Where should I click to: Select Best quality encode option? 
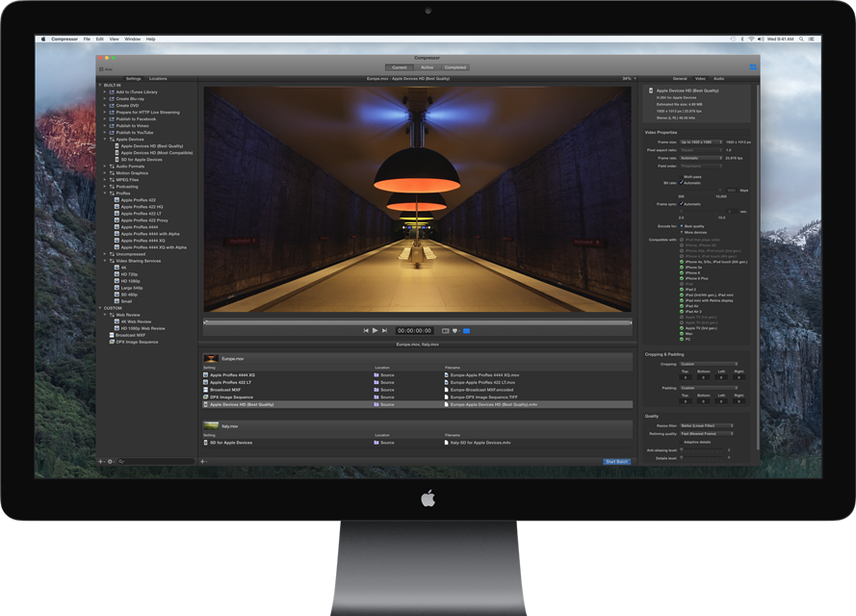[x=682, y=226]
